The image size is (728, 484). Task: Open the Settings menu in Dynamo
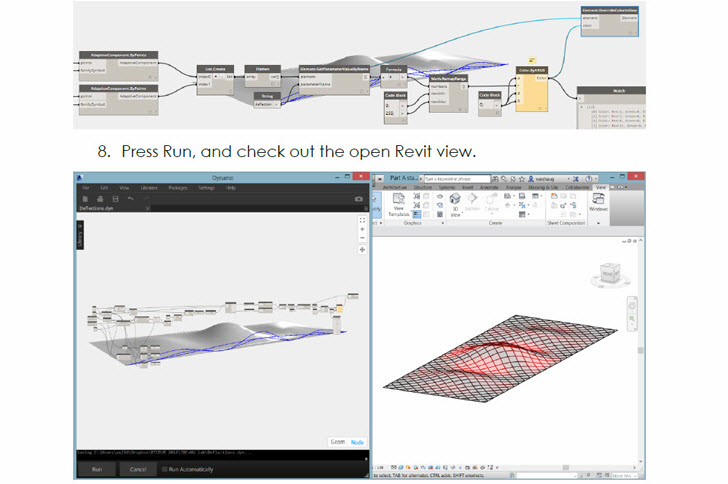tap(206, 188)
